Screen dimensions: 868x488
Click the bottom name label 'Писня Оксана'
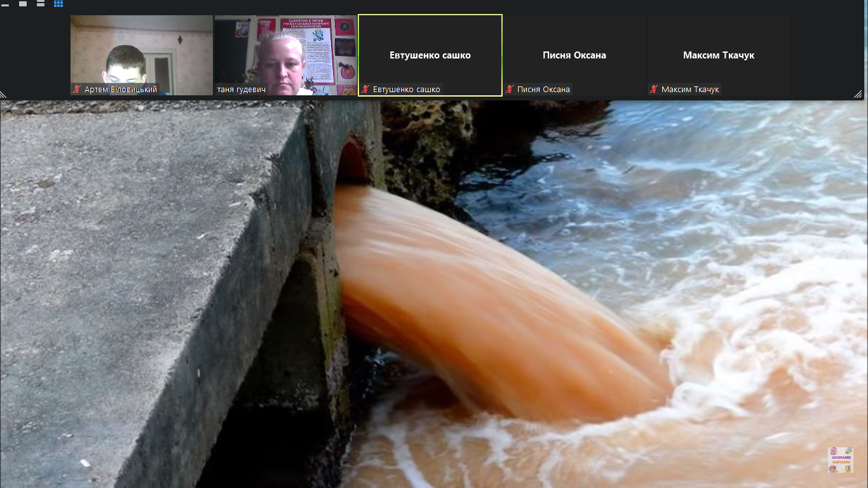[x=543, y=90]
